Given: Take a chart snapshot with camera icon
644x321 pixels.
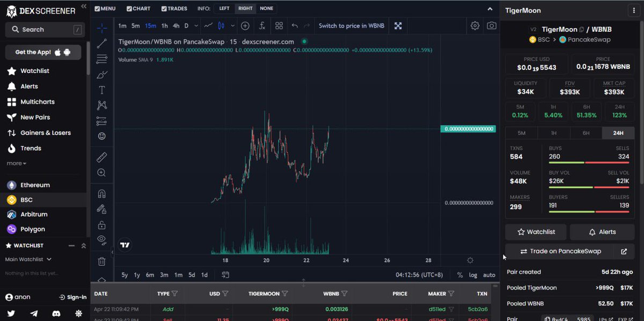Looking at the screenshot, I should tap(492, 26).
